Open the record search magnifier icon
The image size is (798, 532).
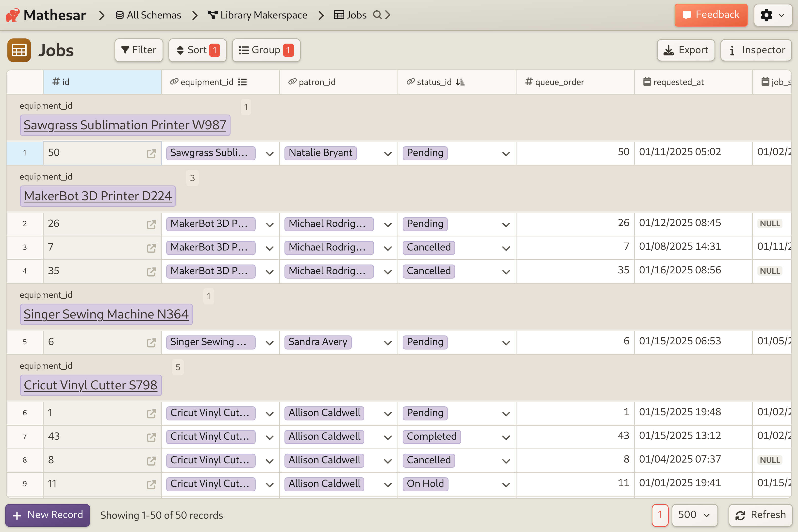click(377, 15)
